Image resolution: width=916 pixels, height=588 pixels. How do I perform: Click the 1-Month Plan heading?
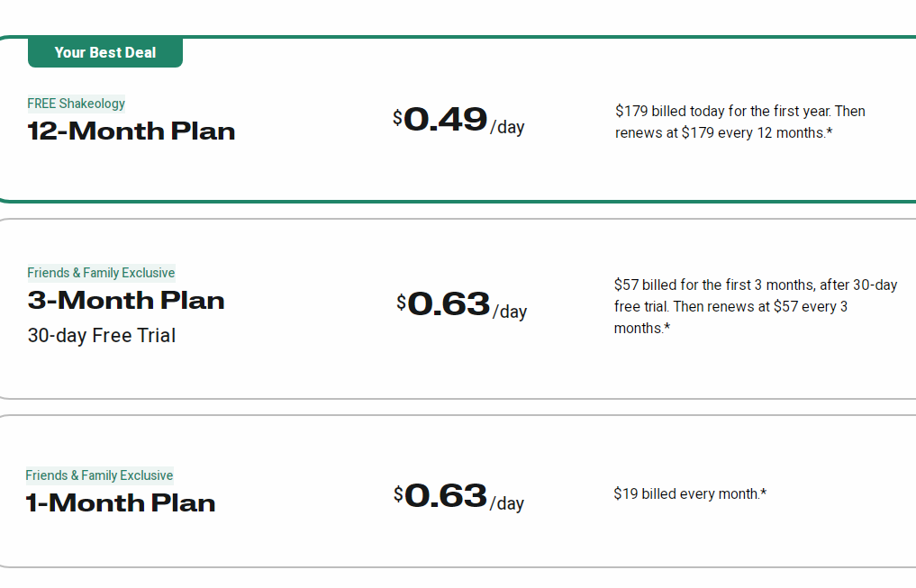pyautogui.click(x=121, y=503)
